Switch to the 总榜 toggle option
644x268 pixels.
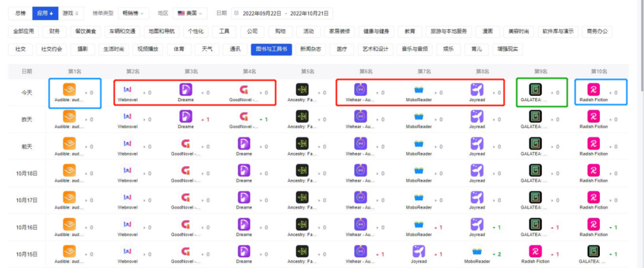[20, 13]
